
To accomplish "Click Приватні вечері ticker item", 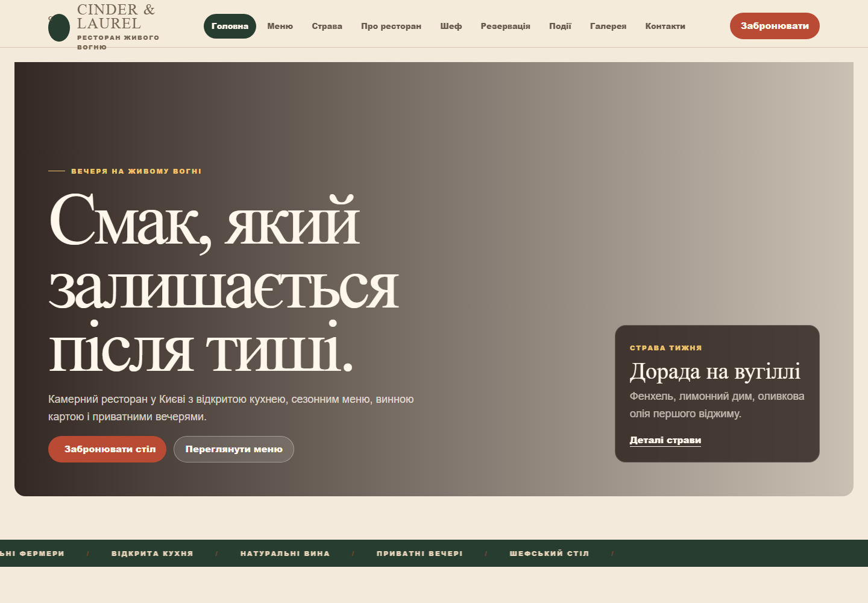I will pyautogui.click(x=420, y=554).
